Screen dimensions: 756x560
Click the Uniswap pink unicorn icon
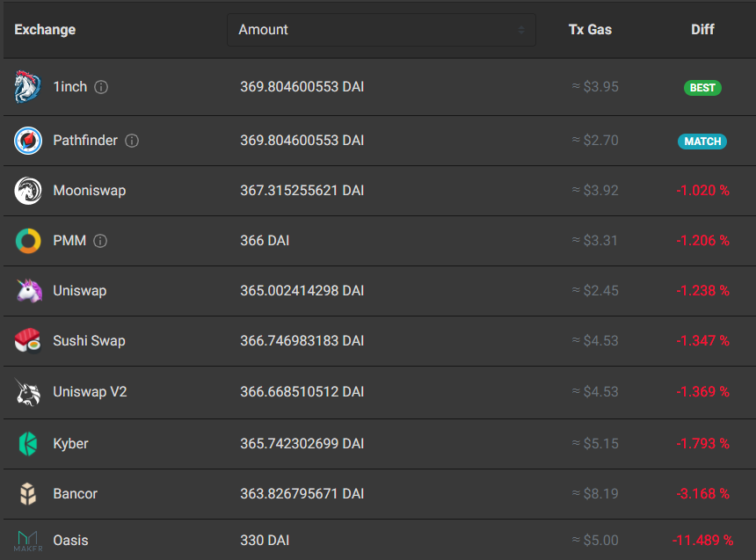[x=28, y=291]
